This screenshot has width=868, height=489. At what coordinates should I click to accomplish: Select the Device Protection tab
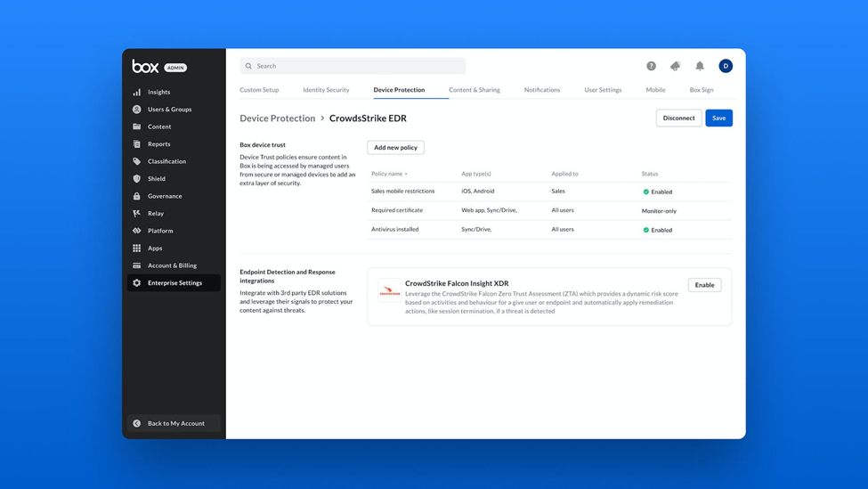[399, 90]
